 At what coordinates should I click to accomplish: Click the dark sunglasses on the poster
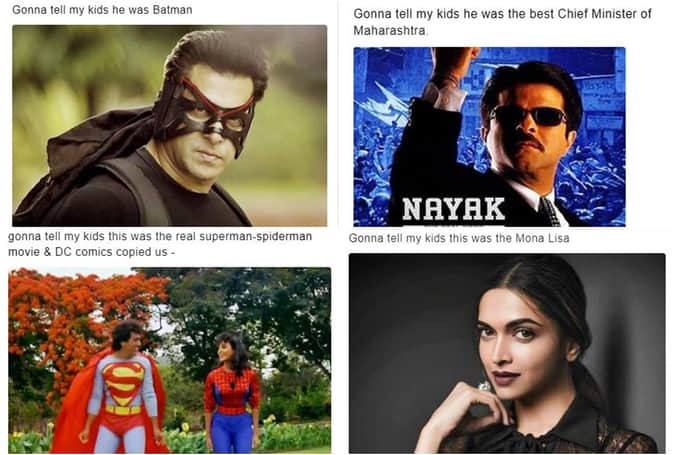(x=529, y=116)
